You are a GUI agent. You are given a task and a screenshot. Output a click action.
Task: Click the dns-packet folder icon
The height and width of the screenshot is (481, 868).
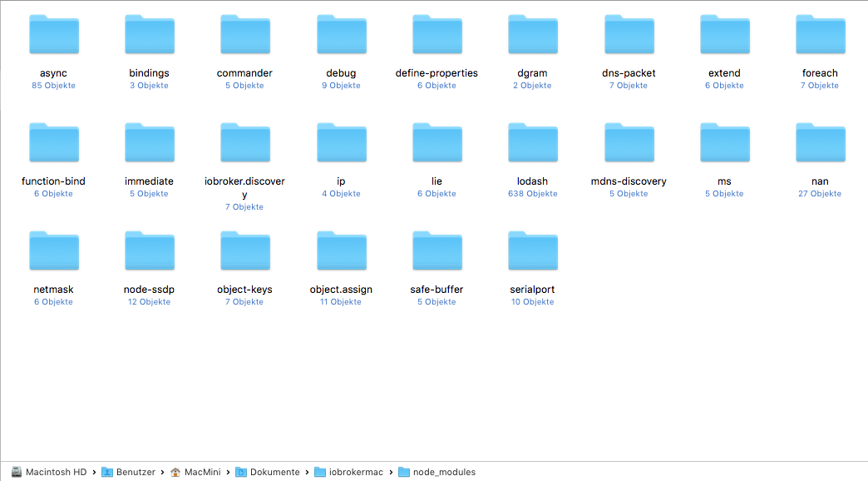point(629,34)
